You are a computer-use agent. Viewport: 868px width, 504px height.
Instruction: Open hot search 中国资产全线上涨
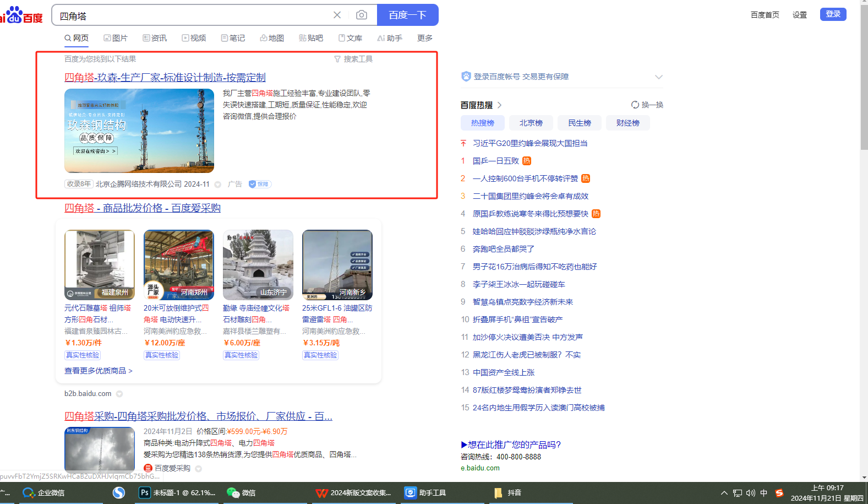(x=504, y=372)
